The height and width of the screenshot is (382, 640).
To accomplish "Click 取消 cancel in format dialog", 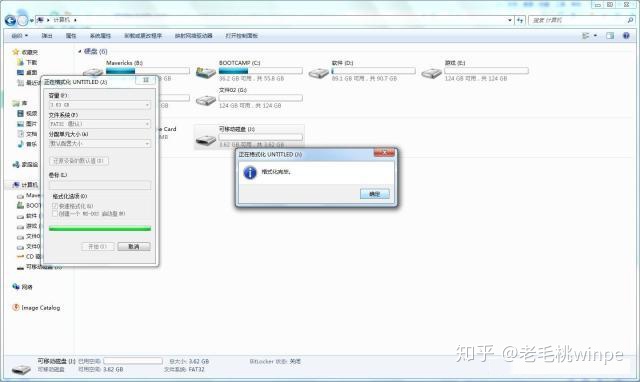I will coord(134,247).
